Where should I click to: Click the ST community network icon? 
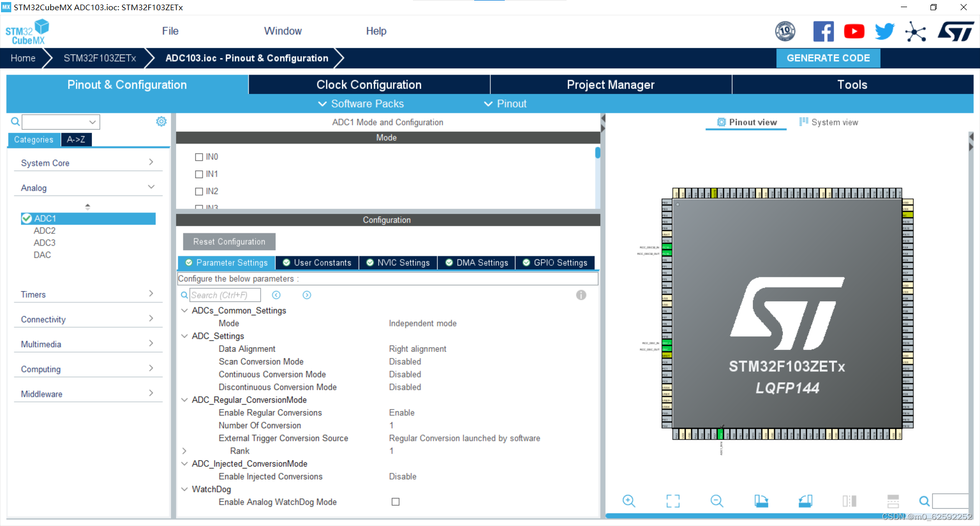915,32
